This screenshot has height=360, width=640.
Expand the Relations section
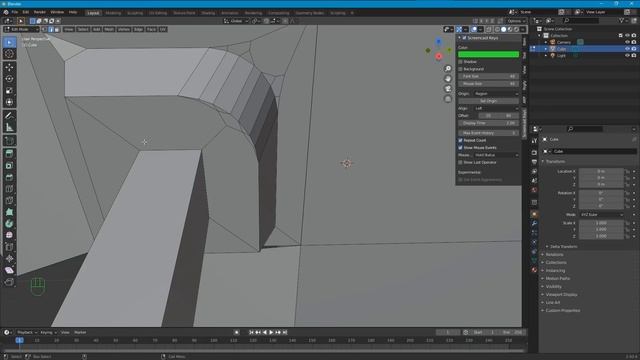[554, 255]
